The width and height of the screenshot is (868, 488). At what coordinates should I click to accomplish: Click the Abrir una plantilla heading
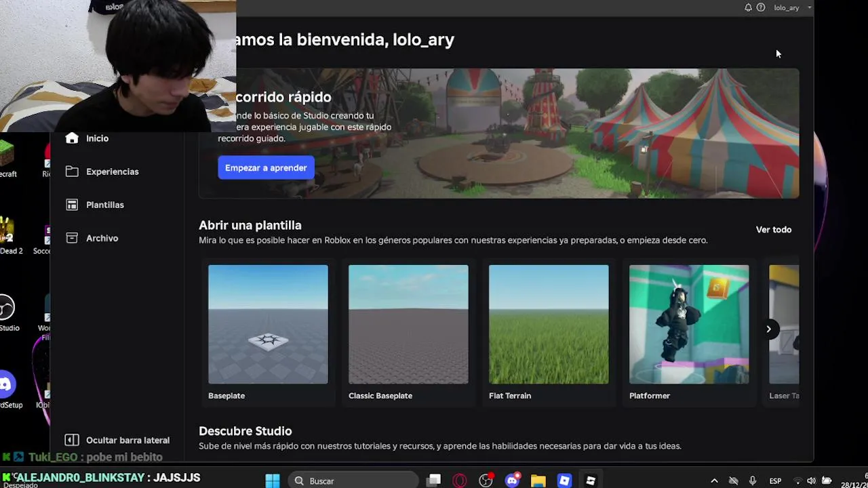[250, 225]
